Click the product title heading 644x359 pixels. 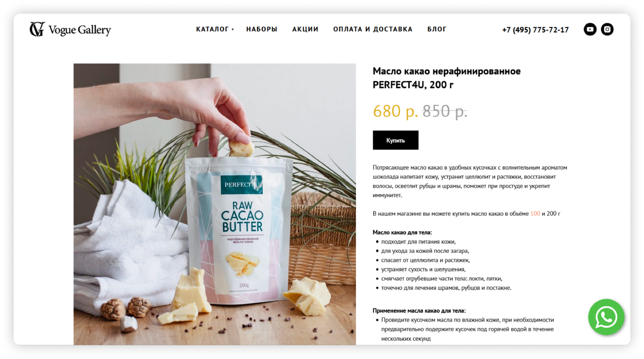pyautogui.click(x=447, y=78)
